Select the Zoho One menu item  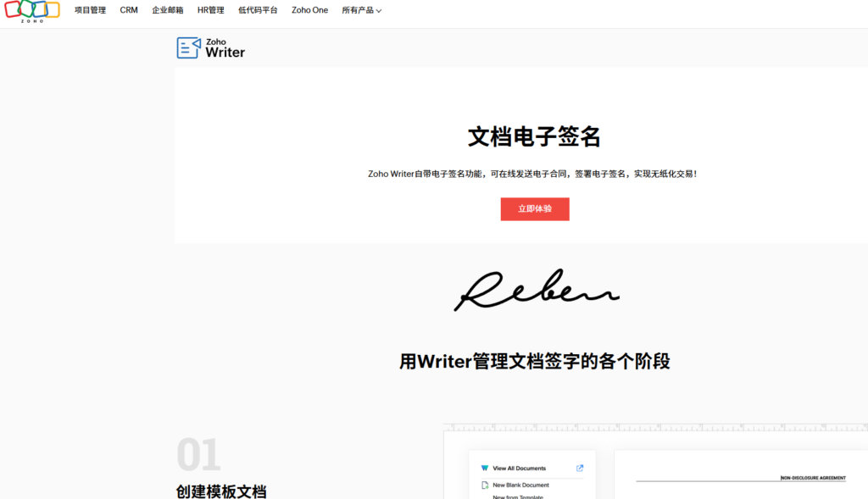309,10
